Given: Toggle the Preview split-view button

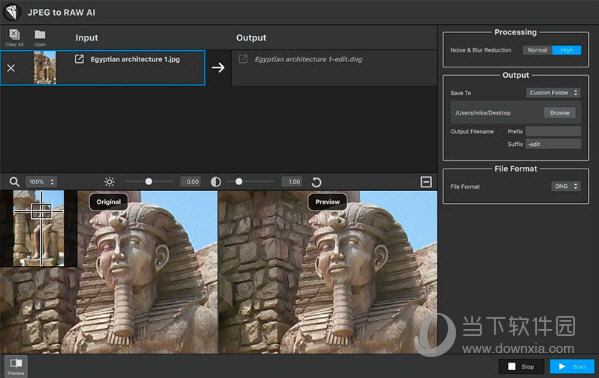Looking at the screenshot, I should click(16, 366).
